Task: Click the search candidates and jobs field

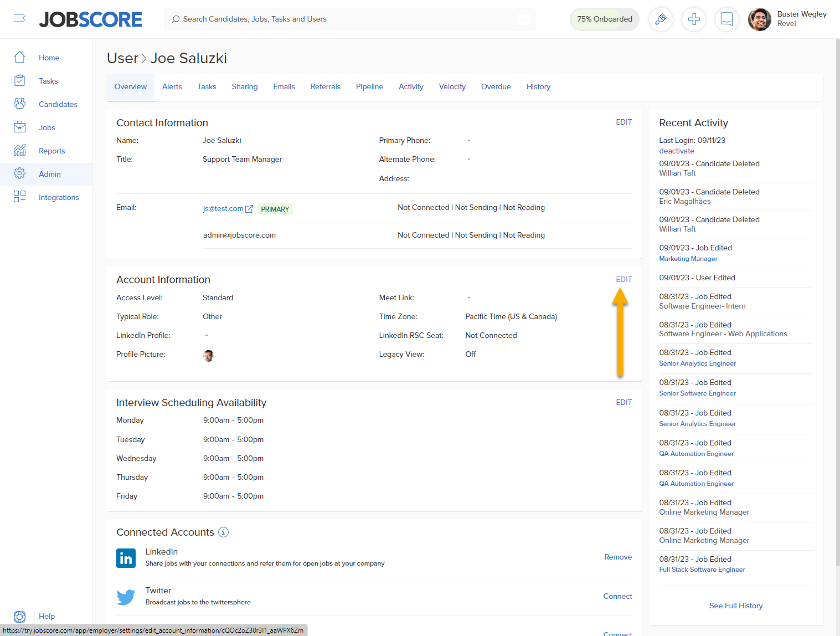Action: pos(350,19)
